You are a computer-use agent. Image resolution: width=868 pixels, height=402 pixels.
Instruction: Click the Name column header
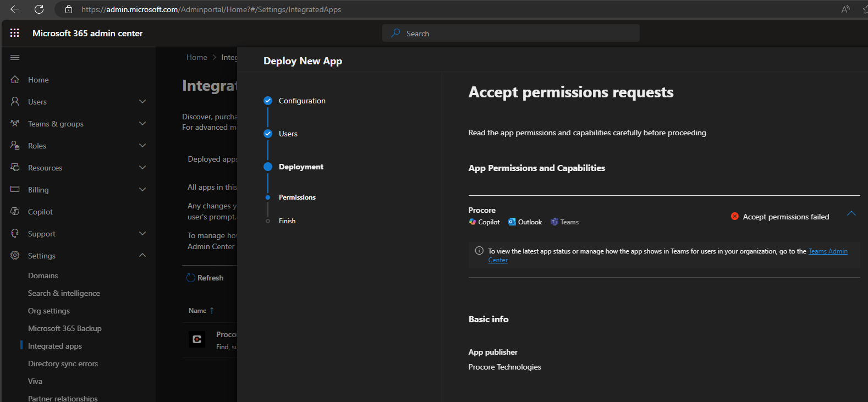coord(197,311)
